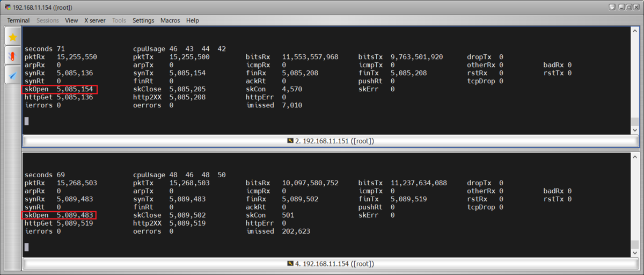
Task: Click the httpErr label in top terminal
Action: tap(260, 97)
